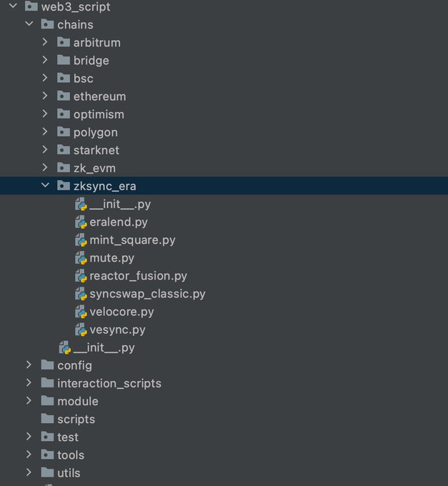Screen dimensions: 448x486
Task: Expand the starknet folder chevron
Action: tap(45, 149)
